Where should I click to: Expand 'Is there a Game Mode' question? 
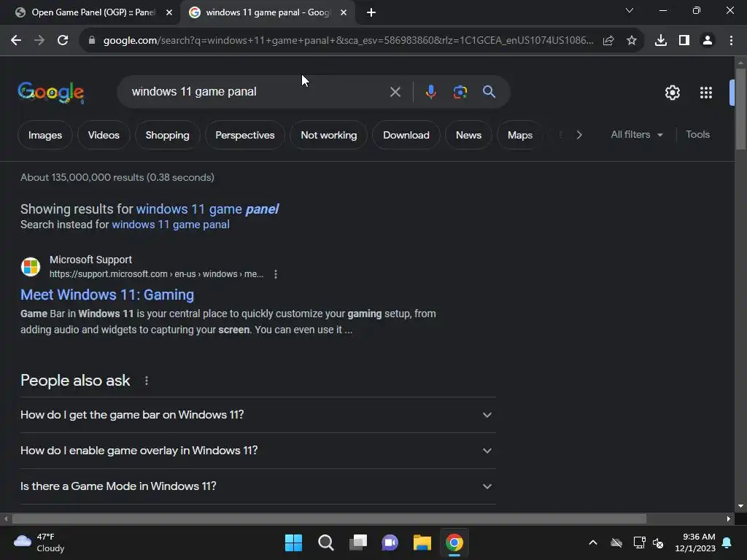point(258,486)
